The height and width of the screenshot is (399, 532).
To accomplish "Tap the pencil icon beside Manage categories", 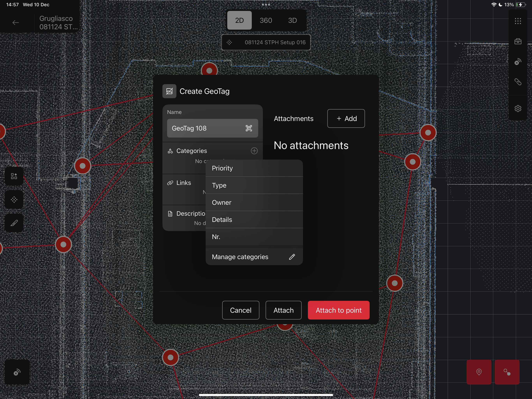I will tap(292, 257).
